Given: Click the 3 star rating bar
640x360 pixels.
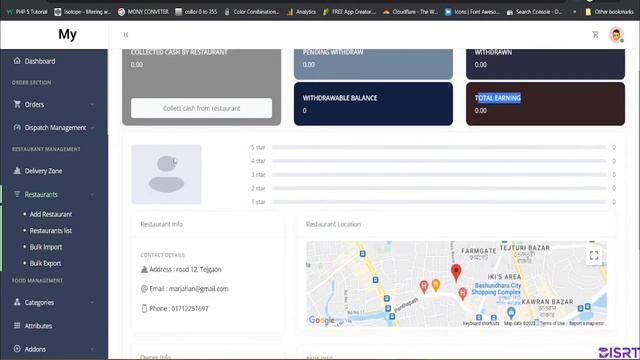Looking at the screenshot, I should [x=439, y=174].
